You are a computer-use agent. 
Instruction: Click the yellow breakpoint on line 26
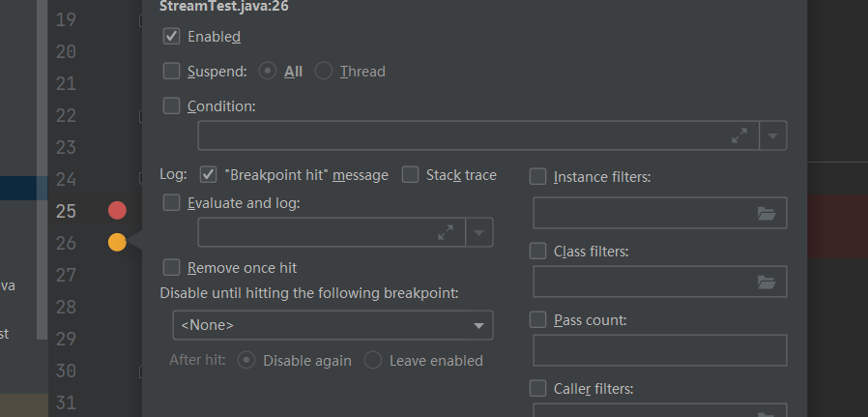pos(117,242)
